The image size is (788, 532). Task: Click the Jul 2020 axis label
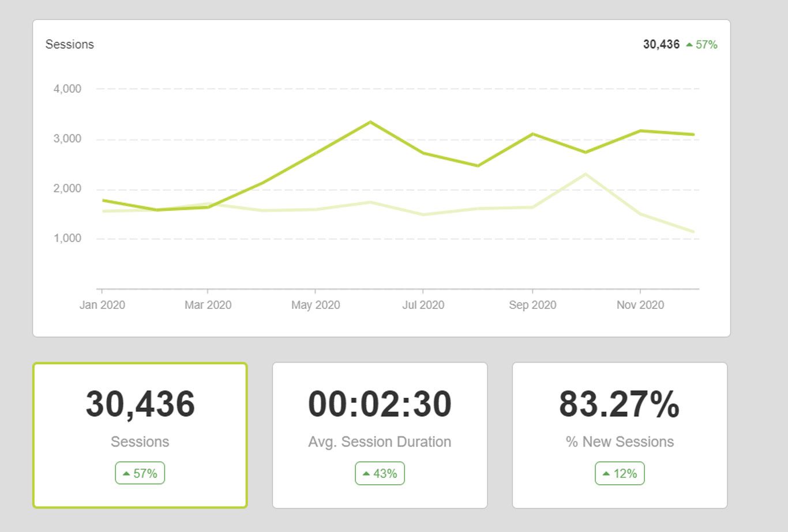(x=423, y=305)
